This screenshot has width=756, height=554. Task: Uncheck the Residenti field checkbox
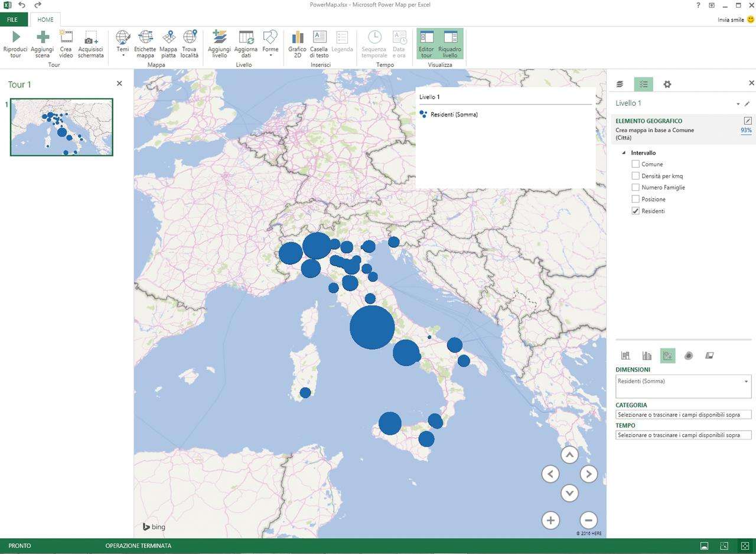636,211
